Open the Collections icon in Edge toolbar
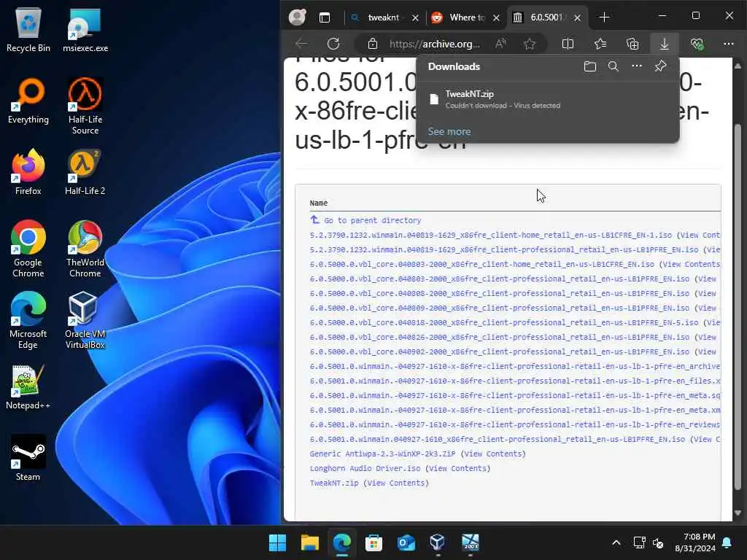 (632, 44)
